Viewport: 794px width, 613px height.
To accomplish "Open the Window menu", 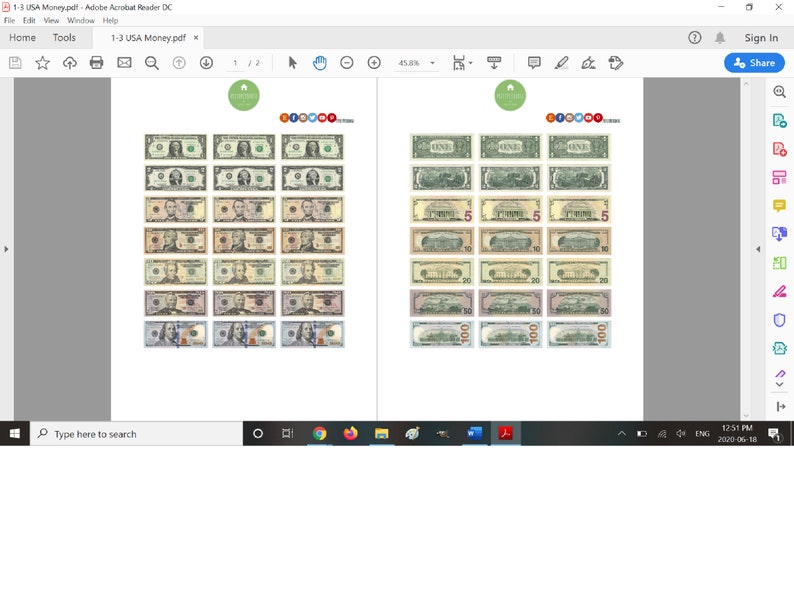I will 81,20.
